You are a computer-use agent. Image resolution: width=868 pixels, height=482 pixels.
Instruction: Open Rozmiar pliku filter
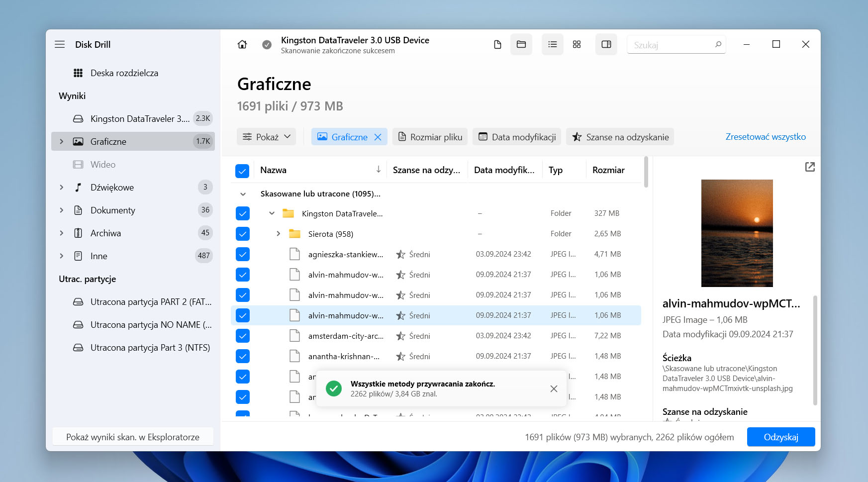pyautogui.click(x=430, y=137)
